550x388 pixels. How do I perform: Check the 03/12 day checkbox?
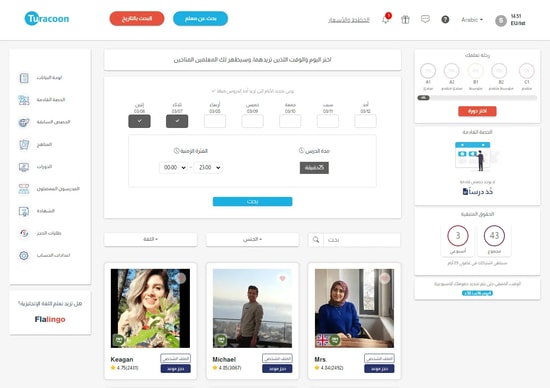pyautogui.click(x=365, y=121)
